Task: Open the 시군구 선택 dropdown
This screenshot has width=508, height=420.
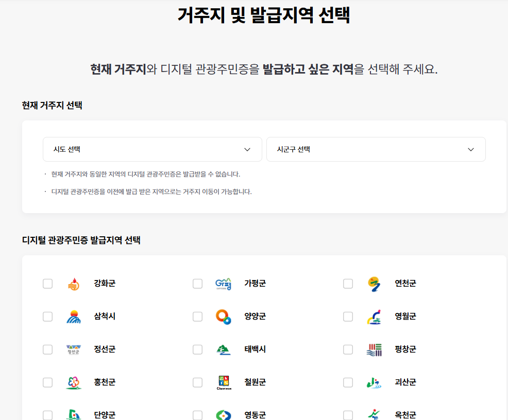Action: pos(376,149)
